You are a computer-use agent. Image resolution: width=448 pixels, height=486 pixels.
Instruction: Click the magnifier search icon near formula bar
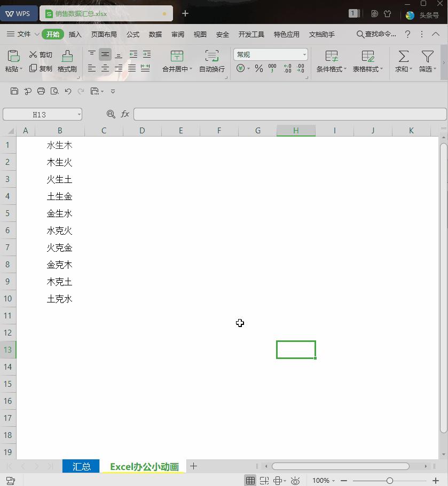111,114
